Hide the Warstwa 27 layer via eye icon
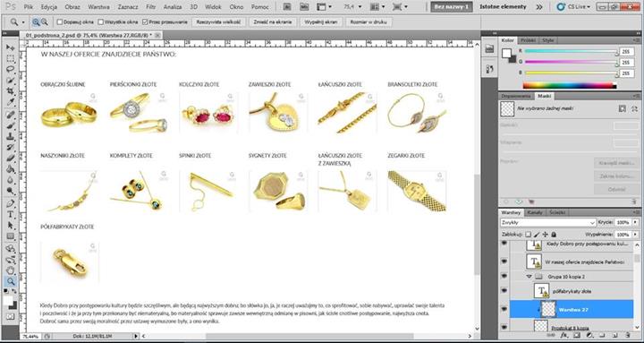This screenshot has height=343, width=644. pos(504,309)
